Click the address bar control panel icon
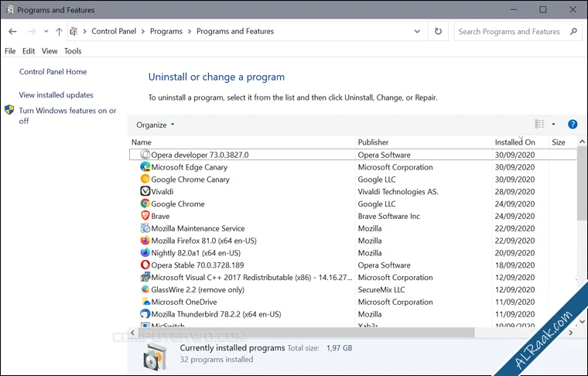588x376 pixels. (x=73, y=32)
